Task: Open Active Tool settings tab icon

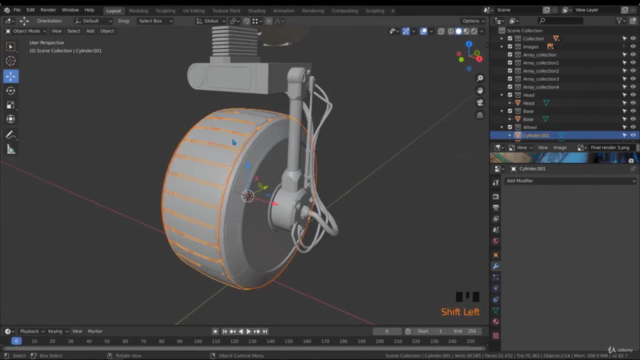Action: [496, 182]
